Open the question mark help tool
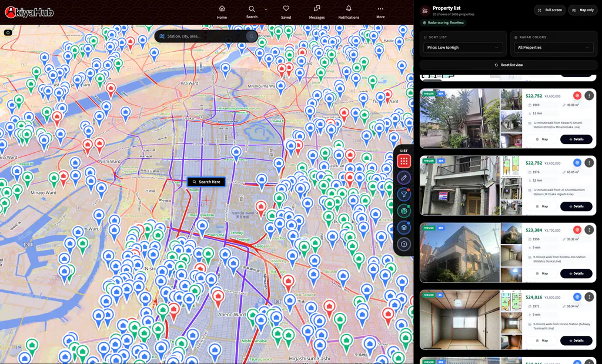This screenshot has width=602, height=364. (x=403, y=244)
